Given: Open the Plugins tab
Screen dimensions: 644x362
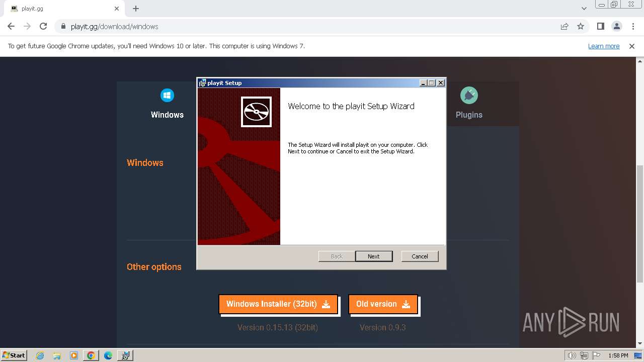Looking at the screenshot, I should (x=469, y=104).
